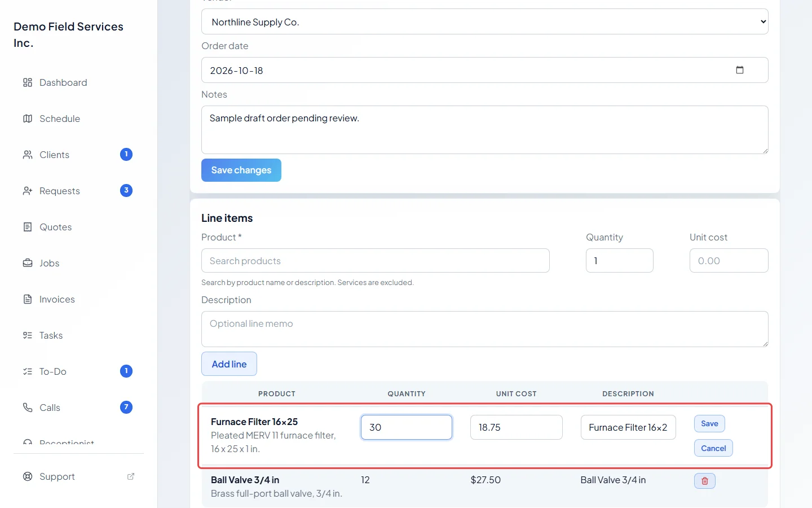Open Dashboard in the sidebar

pos(78,82)
